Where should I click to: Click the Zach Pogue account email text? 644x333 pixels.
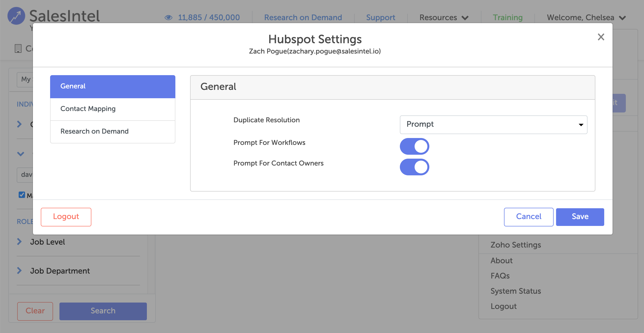tap(315, 51)
